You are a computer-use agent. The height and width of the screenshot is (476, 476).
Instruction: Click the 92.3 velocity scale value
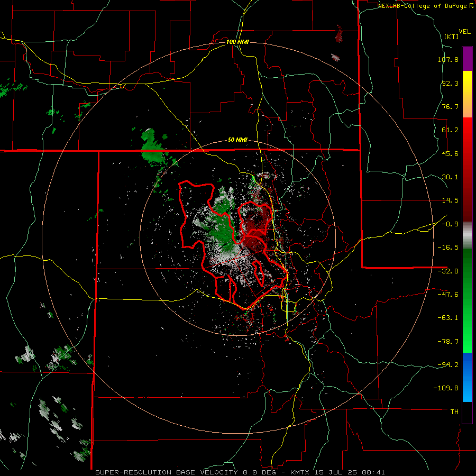[450, 83]
